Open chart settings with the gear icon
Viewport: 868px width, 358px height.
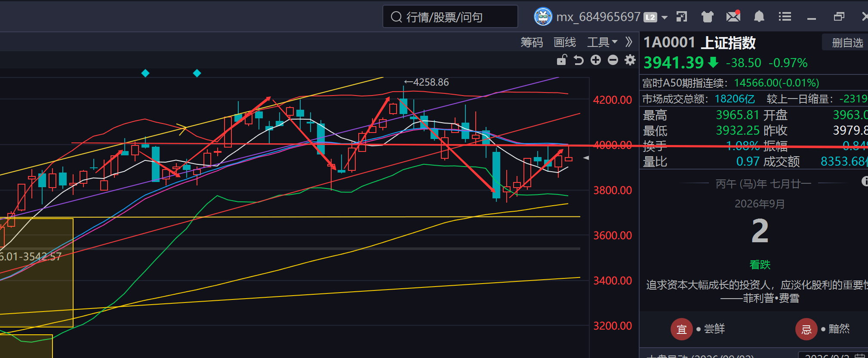coord(630,60)
